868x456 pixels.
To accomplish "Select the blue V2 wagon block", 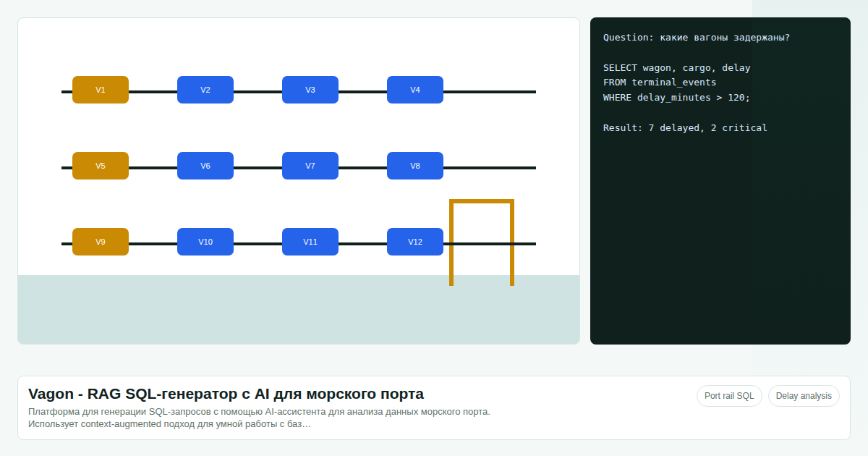I will pyautogui.click(x=205, y=90).
